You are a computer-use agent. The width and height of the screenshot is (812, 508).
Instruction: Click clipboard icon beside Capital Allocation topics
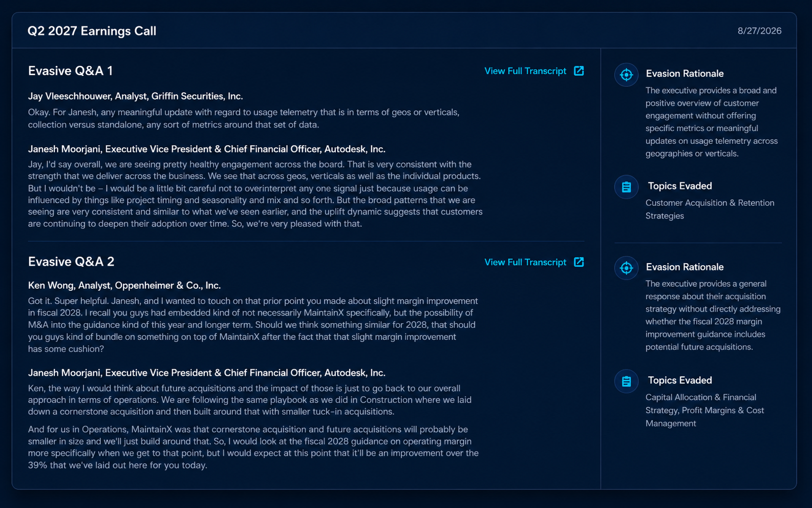tap(626, 382)
